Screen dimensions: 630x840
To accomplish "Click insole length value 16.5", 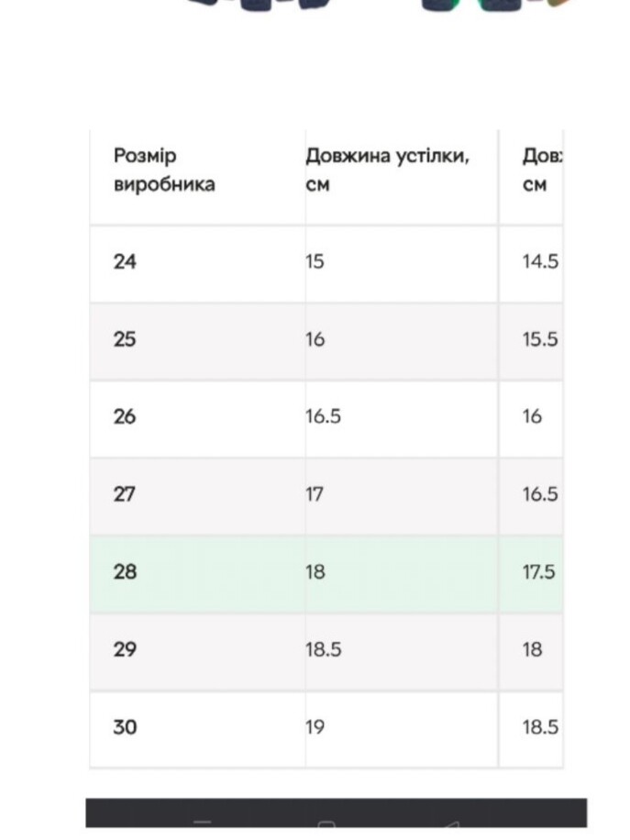I will pyautogui.click(x=323, y=416).
